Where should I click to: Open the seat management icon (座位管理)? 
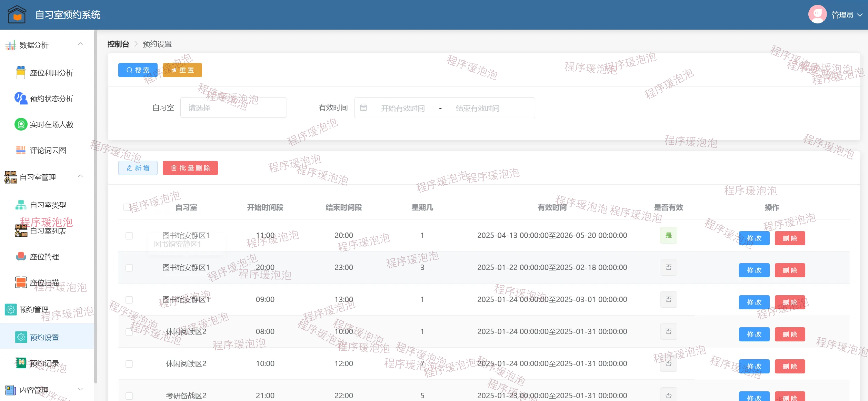[x=21, y=257]
